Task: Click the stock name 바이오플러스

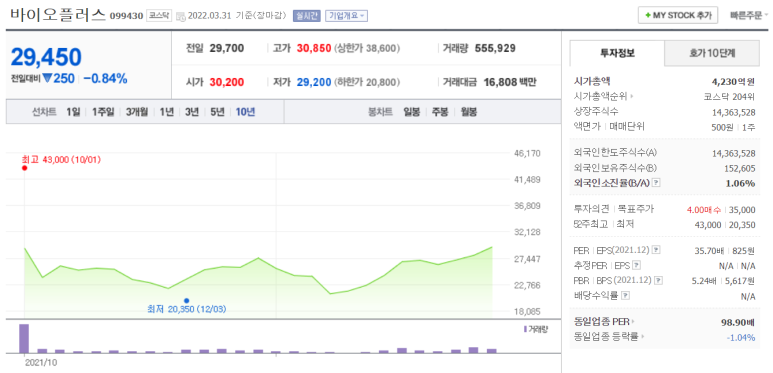Action: 58,15
